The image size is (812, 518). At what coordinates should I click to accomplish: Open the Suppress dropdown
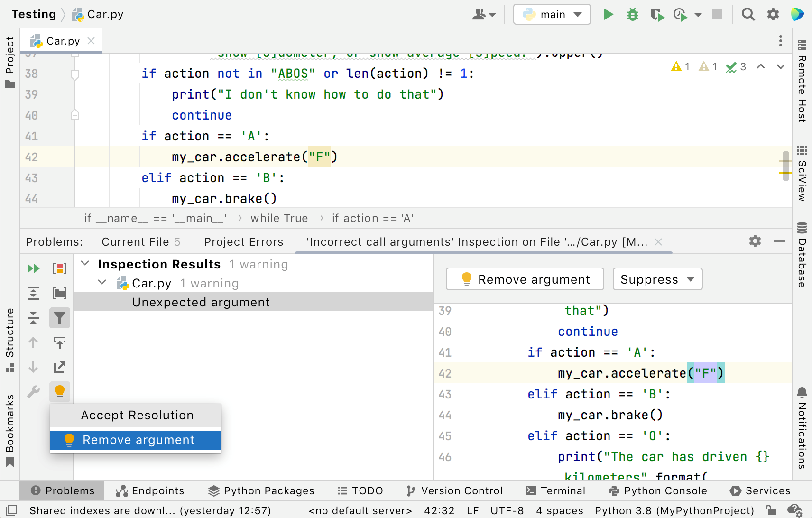click(657, 279)
